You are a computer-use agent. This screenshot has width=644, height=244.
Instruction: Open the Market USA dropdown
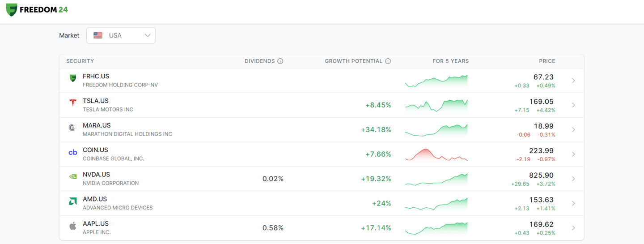[x=121, y=35]
